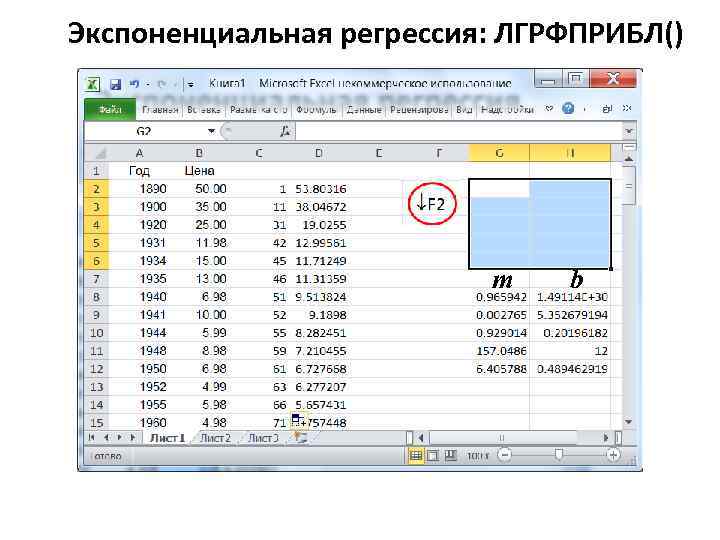Click the next sheet navigation arrow
This screenshot has height=540, width=720.
point(120,438)
